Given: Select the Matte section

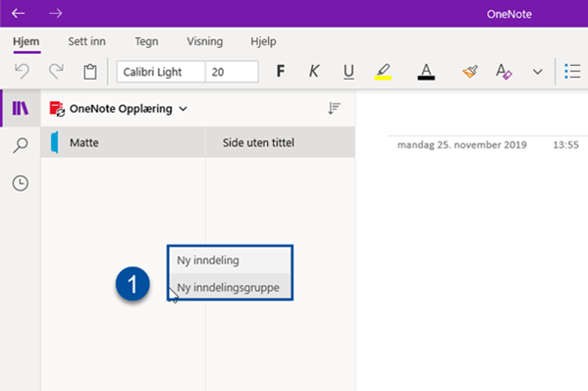Looking at the screenshot, I should pos(123,142).
